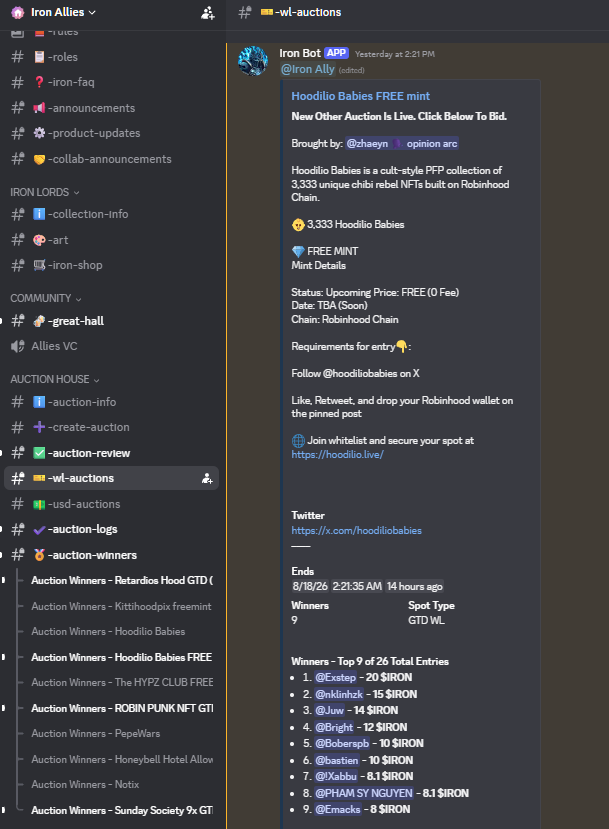Collapse the AUCTION HOUSE category
Viewport: 609px width, 829px height.
tap(54, 380)
